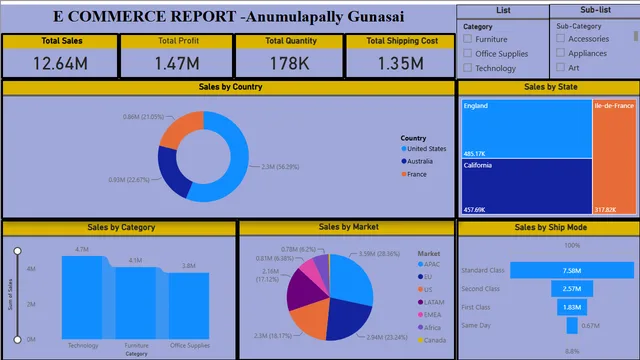The width and height of the screenshot is (640, 360).
Task: Check the Office Supplies category checkbox
Action: point(468,53)
